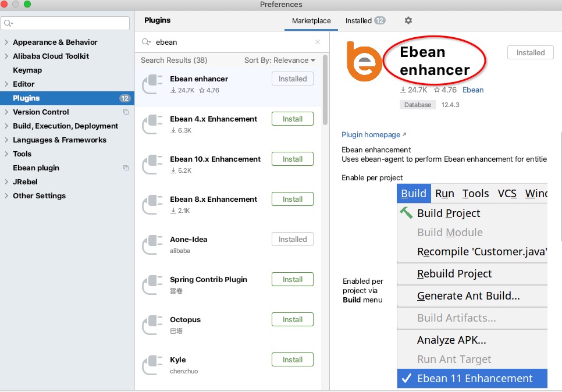
Task: Expand Version Control settings
Action: pyautogui.click(x=6, y=112)
